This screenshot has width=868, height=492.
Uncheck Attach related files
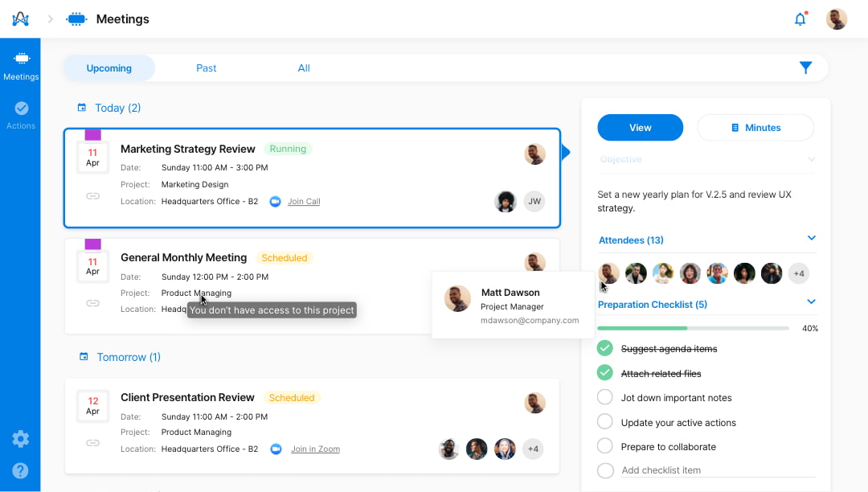pos(605,373)
